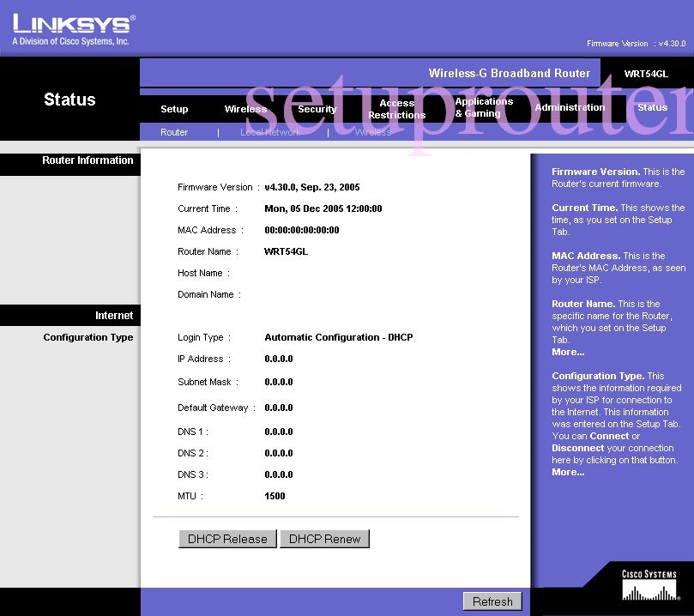
Task: Click the DHCP Release button
Action: click(226, 539)
